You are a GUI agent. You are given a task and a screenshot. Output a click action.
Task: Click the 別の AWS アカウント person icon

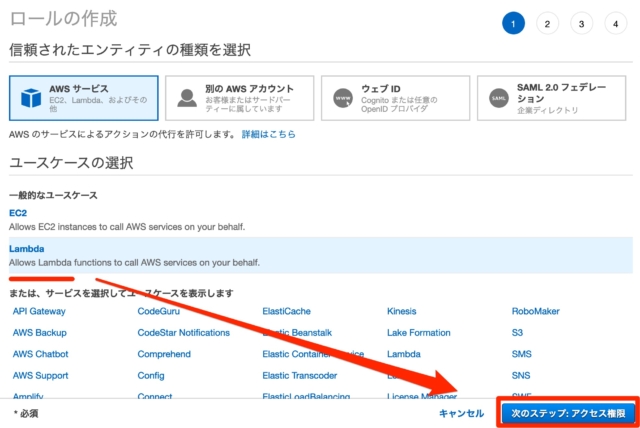tap(187, 98)
